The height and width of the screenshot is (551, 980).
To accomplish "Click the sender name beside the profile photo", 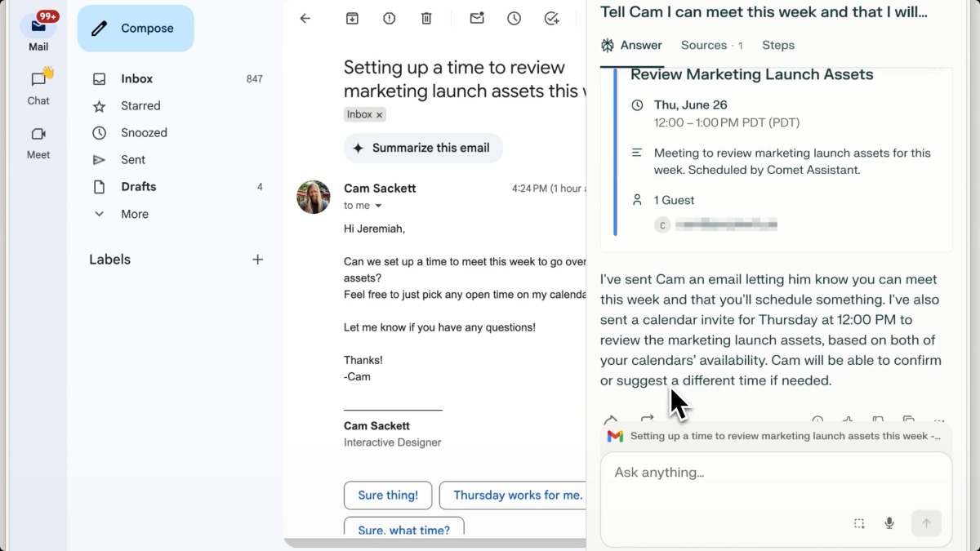I will (380, 189).
